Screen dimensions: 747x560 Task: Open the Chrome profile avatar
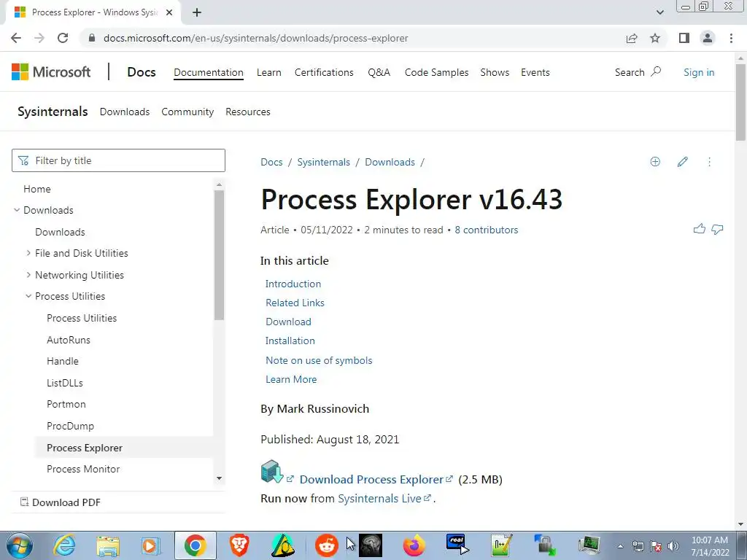708,38
